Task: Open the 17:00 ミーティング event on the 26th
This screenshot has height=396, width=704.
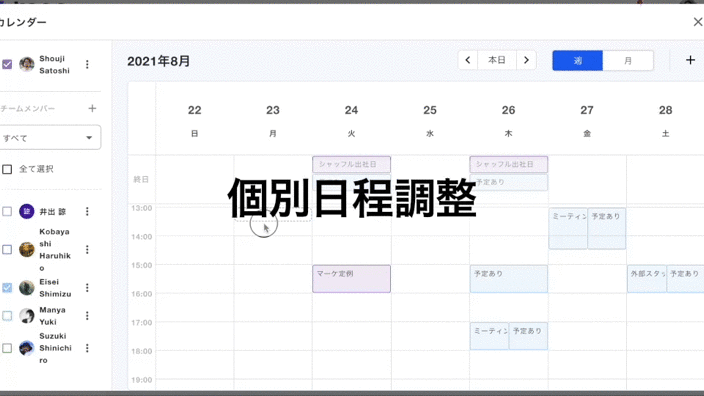Action: (489, 336)
